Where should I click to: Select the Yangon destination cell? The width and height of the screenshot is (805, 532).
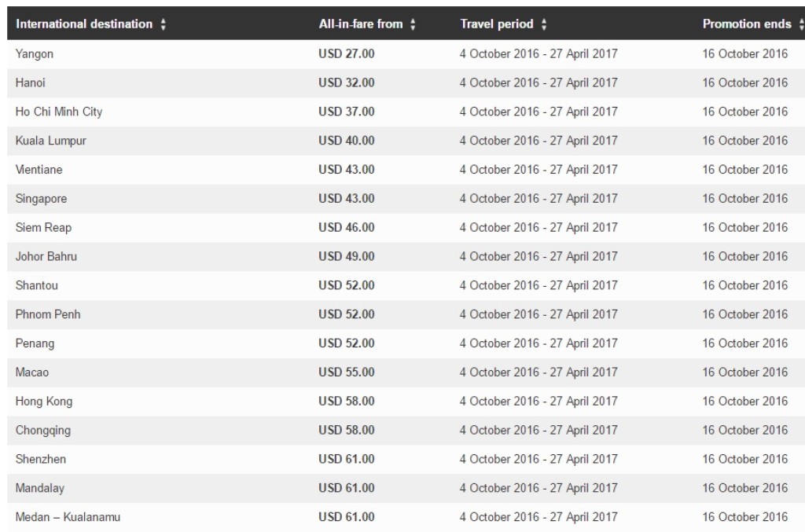point(35,53)
